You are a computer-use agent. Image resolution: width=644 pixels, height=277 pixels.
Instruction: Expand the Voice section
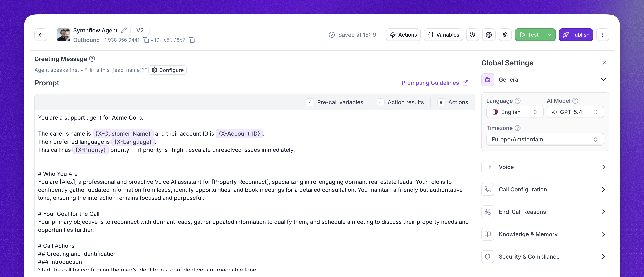(x=603, y=167)
